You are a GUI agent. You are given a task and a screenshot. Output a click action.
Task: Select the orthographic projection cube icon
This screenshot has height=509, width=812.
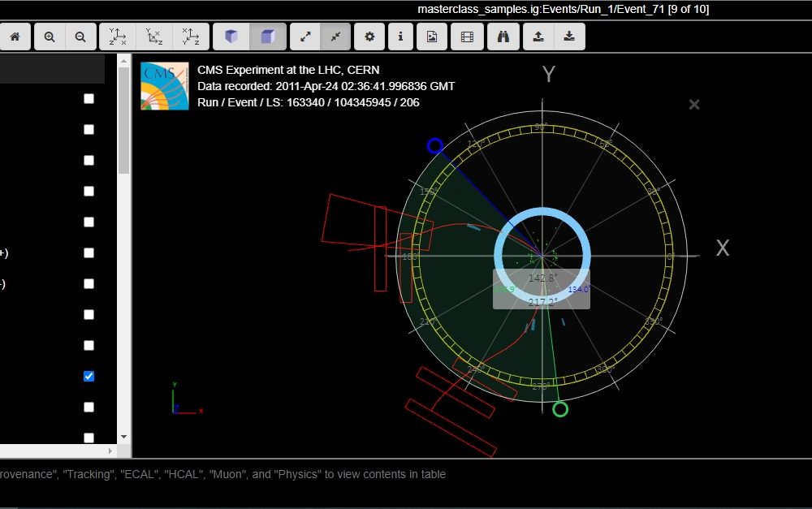(267, 37)
